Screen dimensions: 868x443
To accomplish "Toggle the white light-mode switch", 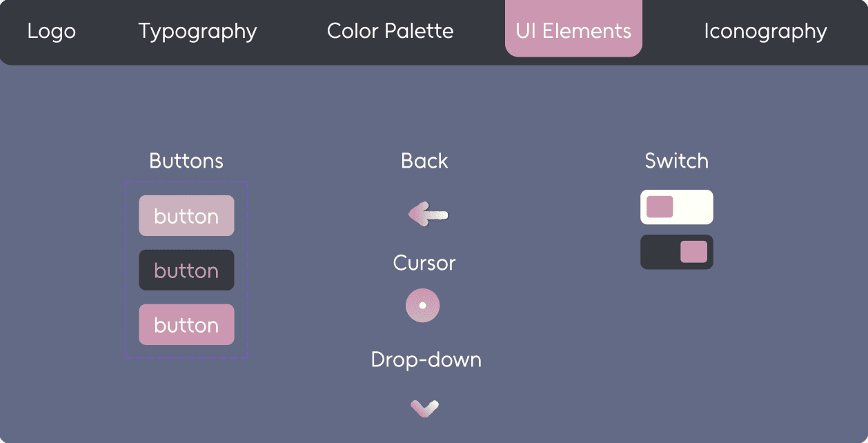I will [676, 207].
